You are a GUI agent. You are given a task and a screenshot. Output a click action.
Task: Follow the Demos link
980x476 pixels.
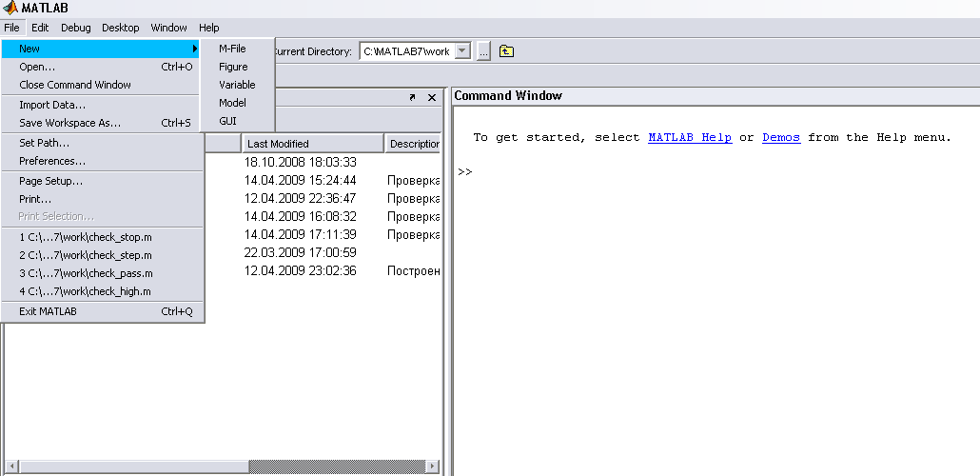(x=781, y=138)
